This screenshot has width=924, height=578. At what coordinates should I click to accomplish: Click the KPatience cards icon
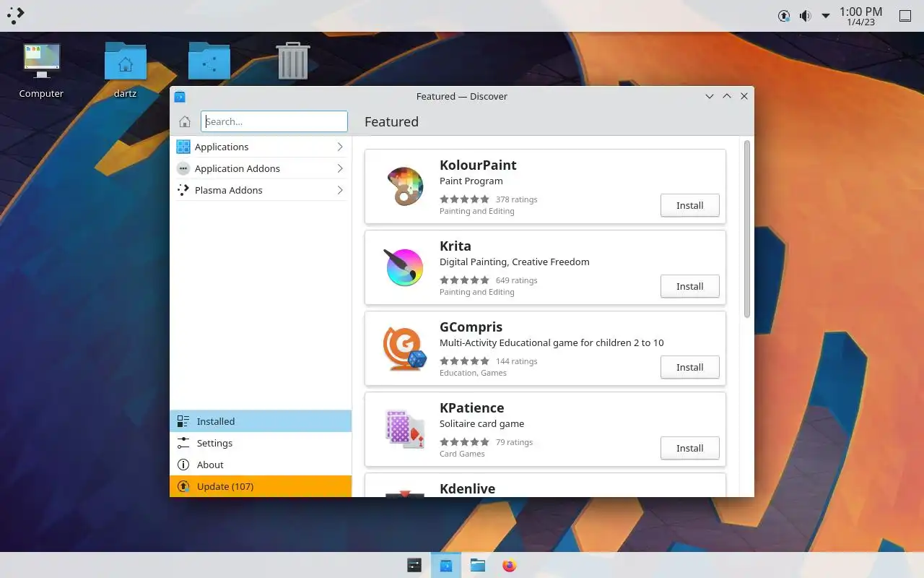404,429
